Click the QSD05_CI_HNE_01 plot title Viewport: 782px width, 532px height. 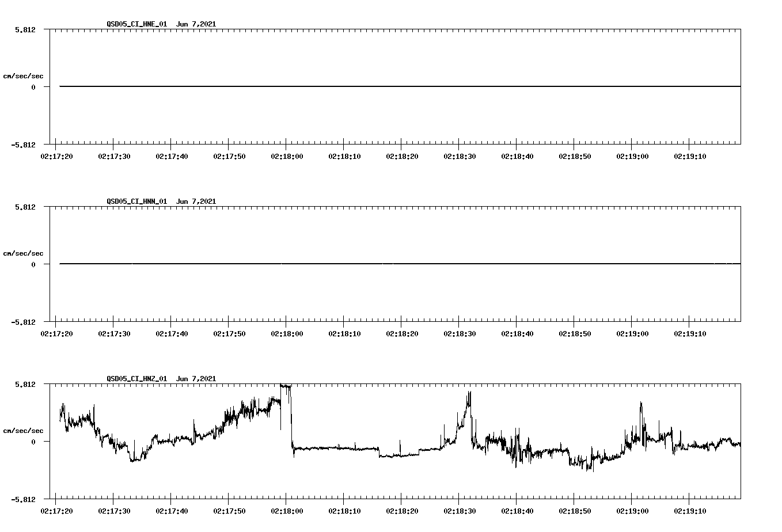[x=161, y=24]
